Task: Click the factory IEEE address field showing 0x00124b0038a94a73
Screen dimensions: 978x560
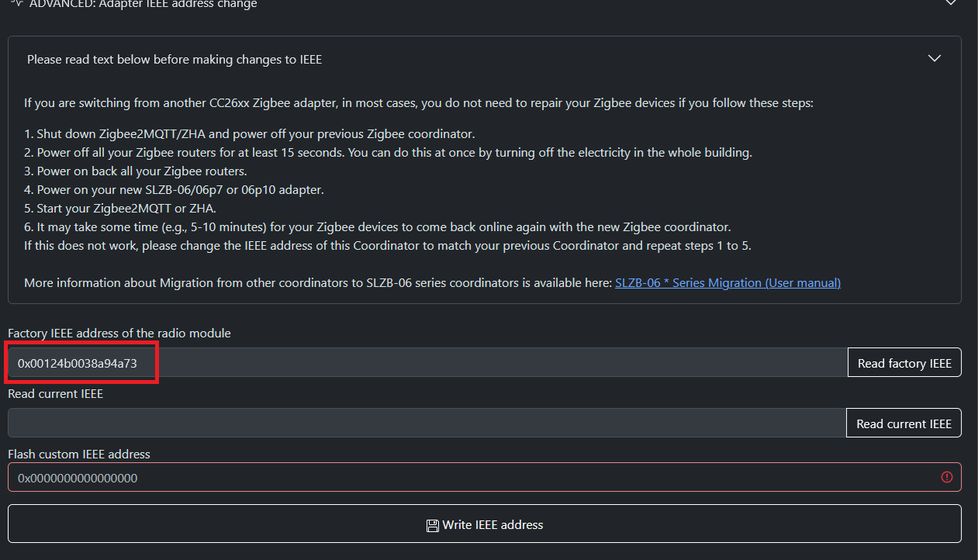Action: point(427,363)
